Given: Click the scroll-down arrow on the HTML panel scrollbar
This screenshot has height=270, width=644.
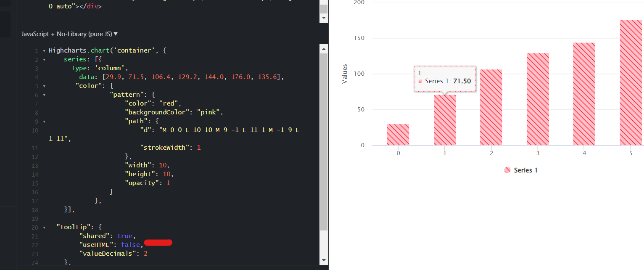Looking at the screenshot, I should point(324,18).
